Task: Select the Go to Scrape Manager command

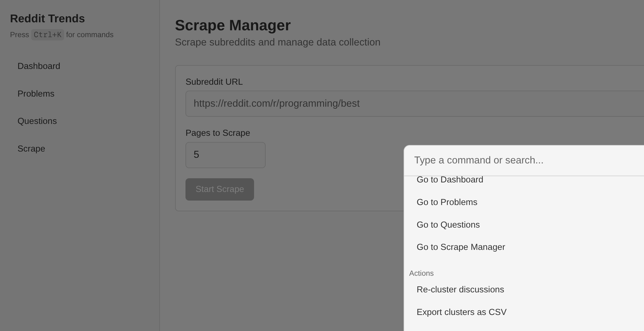Action: point(461,247)
